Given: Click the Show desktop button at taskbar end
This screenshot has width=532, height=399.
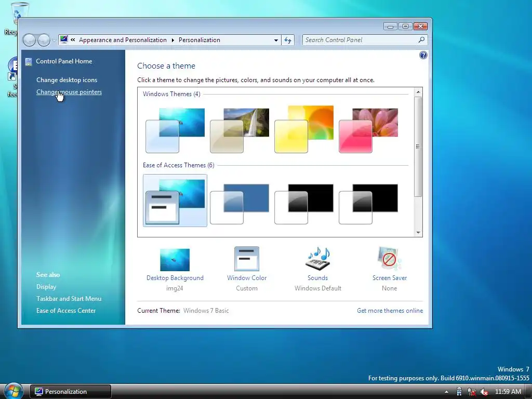Looking at the screenshot, I should [x=528, y=392].
